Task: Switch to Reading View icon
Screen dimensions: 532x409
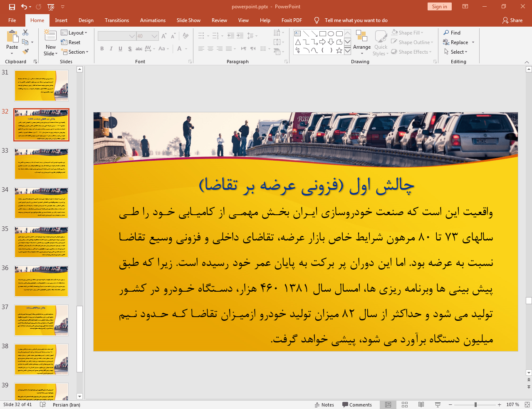Action: [x=421, y=404]
